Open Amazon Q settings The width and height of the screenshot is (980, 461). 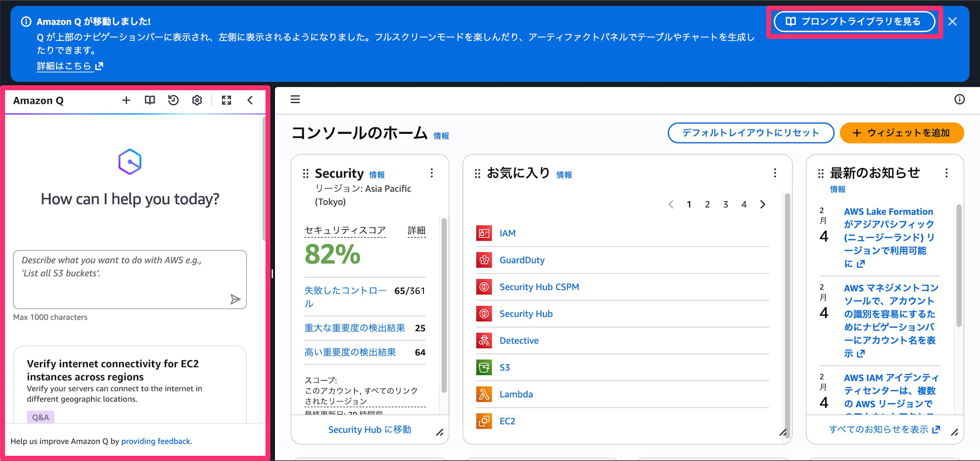[196, 100]
